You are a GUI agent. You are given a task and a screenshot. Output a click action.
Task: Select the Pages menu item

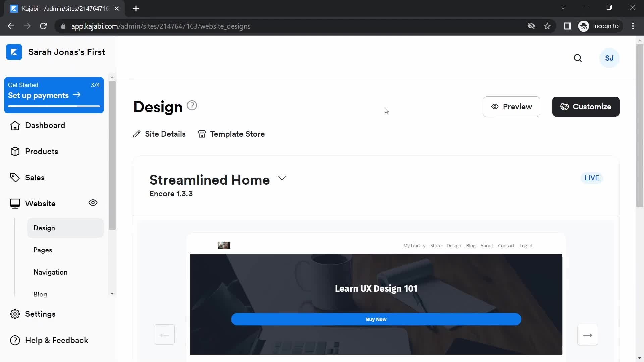click(43, 250)
